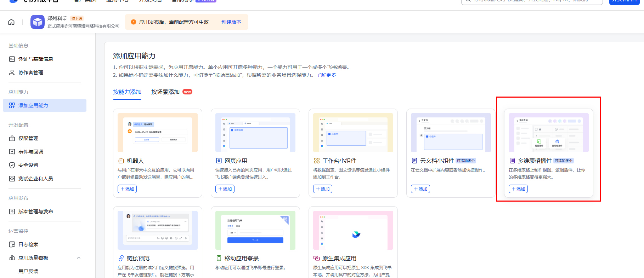Image resolution: width=644 pixels, height=278 pixels.
Task: Open 用户反馈 sub-item in sidebar
Action: pyautogui.click(x=28, y=271)
